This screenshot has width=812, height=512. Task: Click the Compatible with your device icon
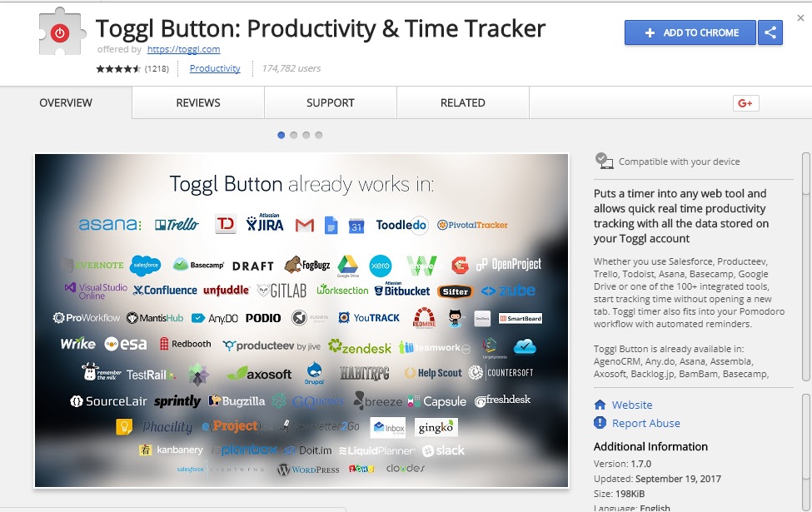click(604, 161)
